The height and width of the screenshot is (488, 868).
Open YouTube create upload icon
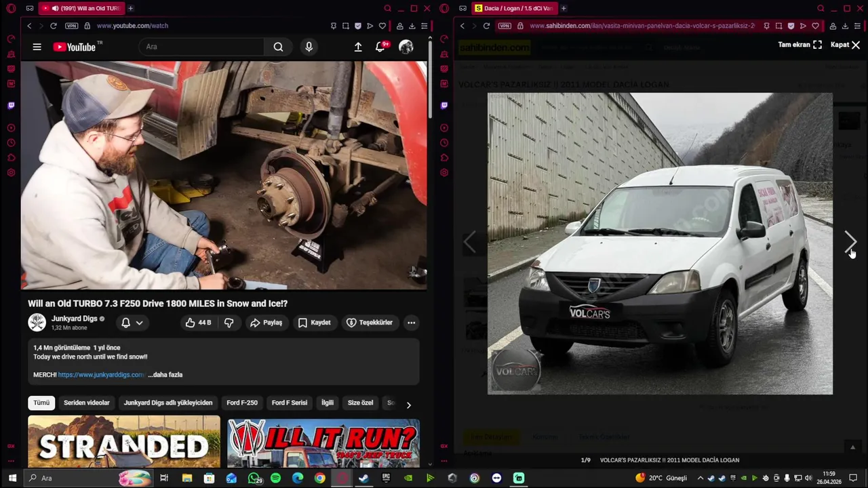[358, 47]
